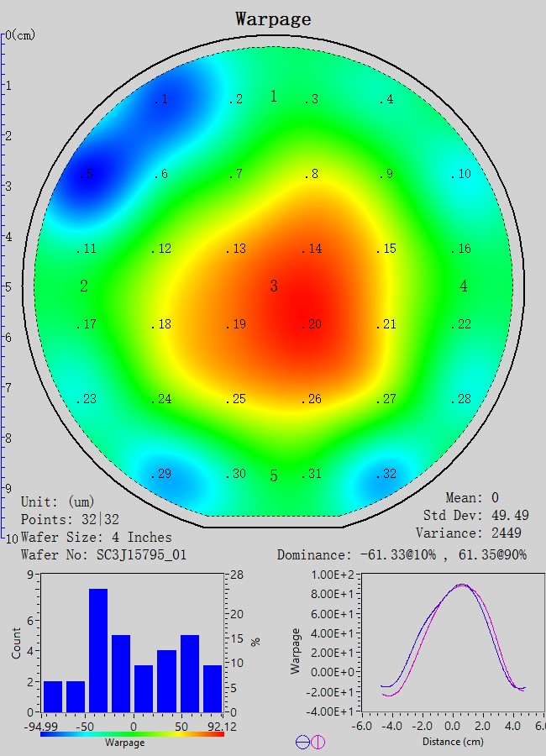Click the tallest histogram bar
This screenshot has width=546, height=756.
(x=98, y=649)
